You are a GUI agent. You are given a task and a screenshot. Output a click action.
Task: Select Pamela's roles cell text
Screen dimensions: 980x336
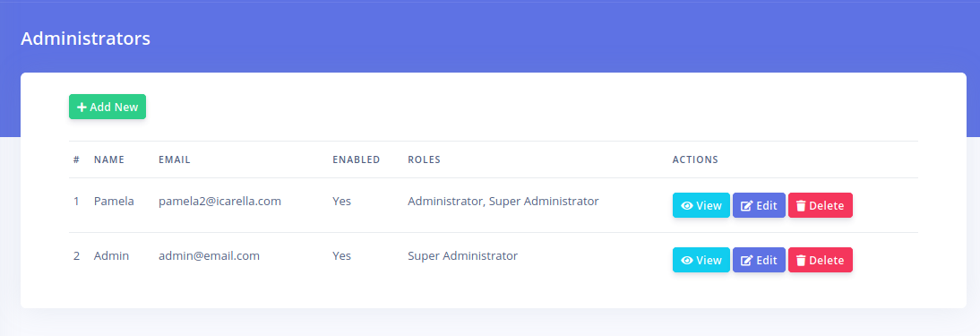tap(503, 202)
